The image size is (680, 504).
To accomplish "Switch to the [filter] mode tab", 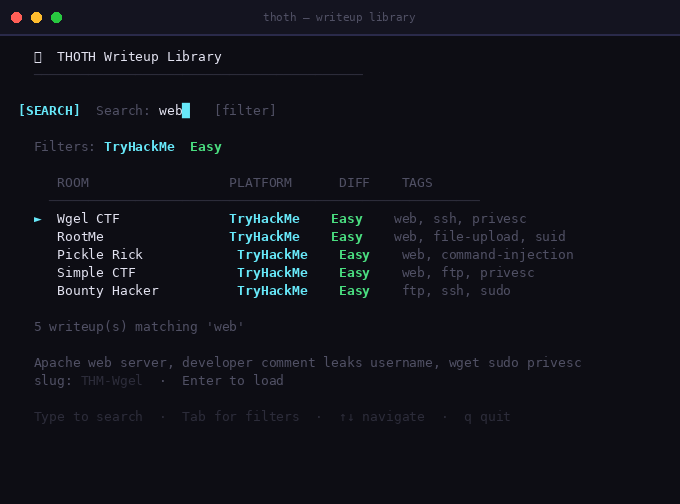I will [x=245, y=111].
